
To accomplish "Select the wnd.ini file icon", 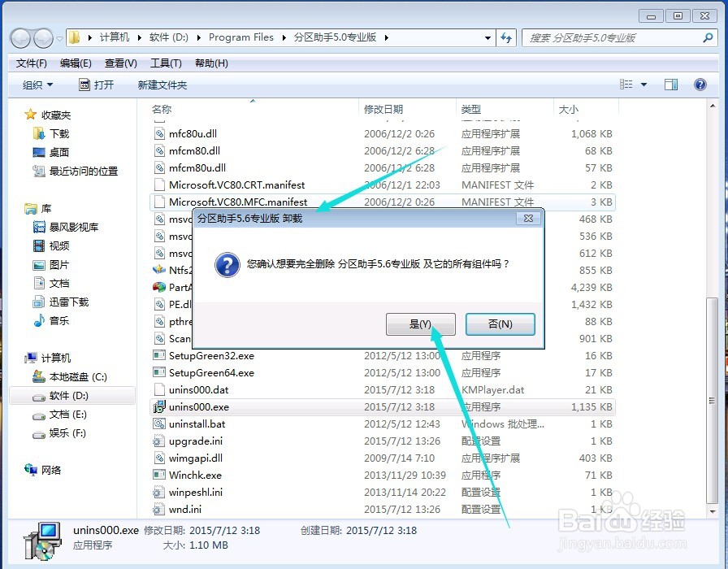I will (159, 509).
